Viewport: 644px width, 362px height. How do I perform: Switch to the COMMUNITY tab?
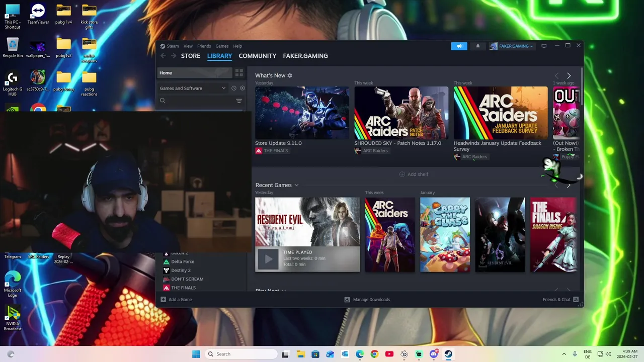click(x=258, y=56)
